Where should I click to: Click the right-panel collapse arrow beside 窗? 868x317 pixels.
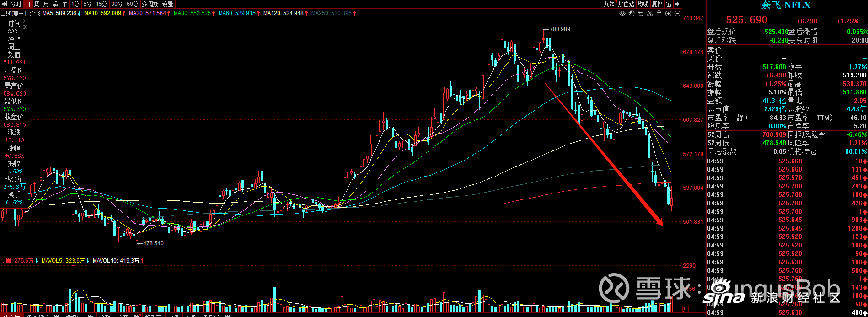point(678,4)
